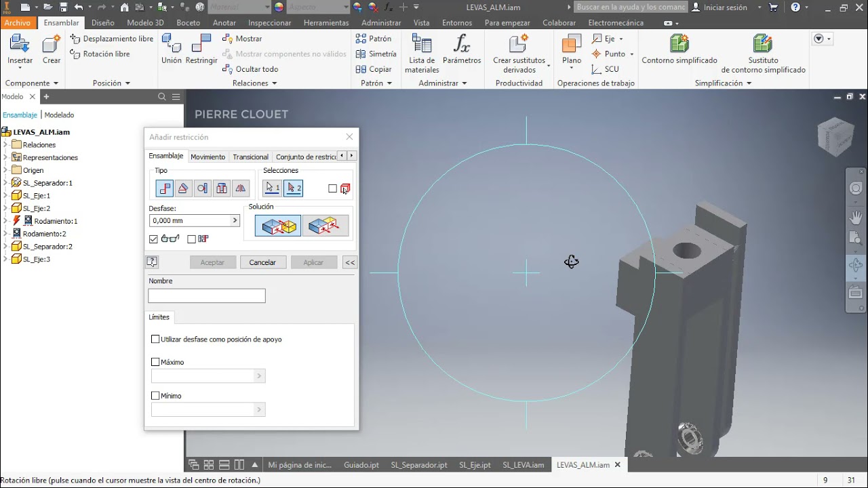The image size is (868, 488).
Task: Open Lista de materiales
Action: coord(422,54)
